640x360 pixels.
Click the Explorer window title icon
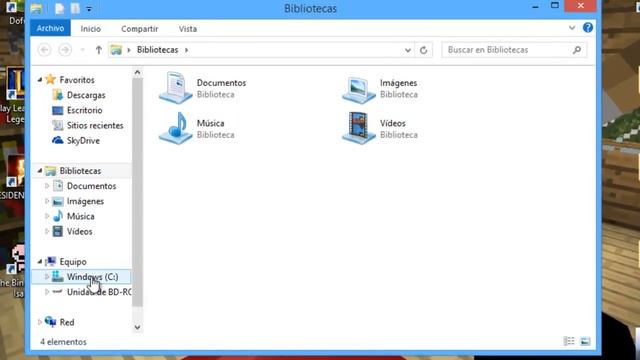36,8
